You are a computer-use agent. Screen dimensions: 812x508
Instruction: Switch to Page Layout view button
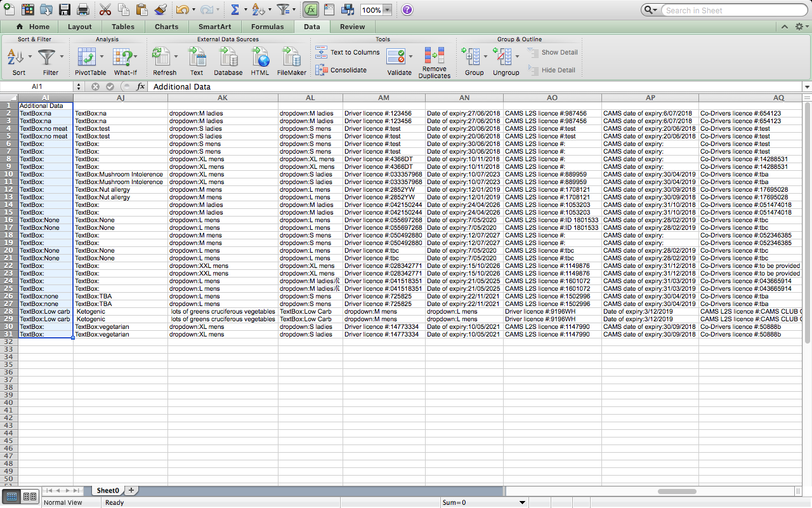tap(30, 497)
